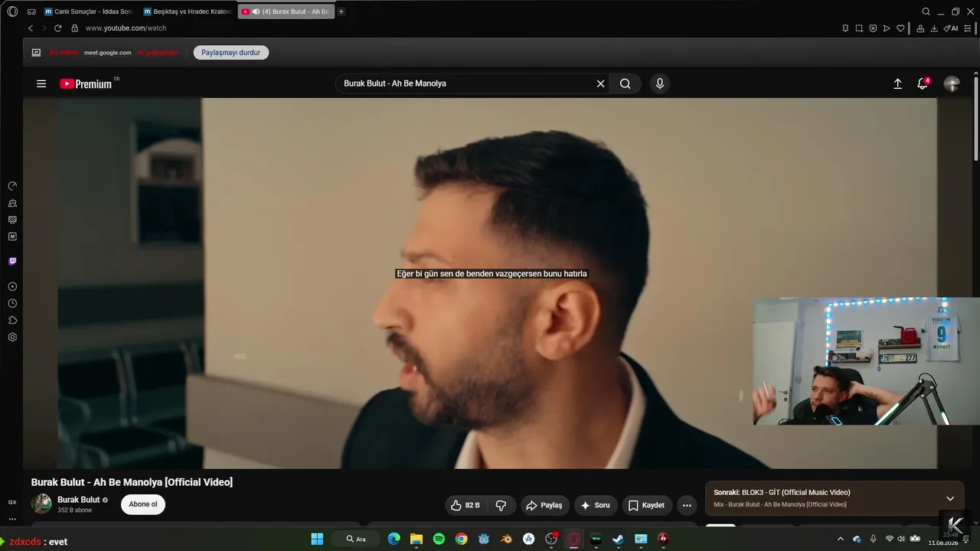
Task: Show hidden system tray icons
Action: click(841, 539)
